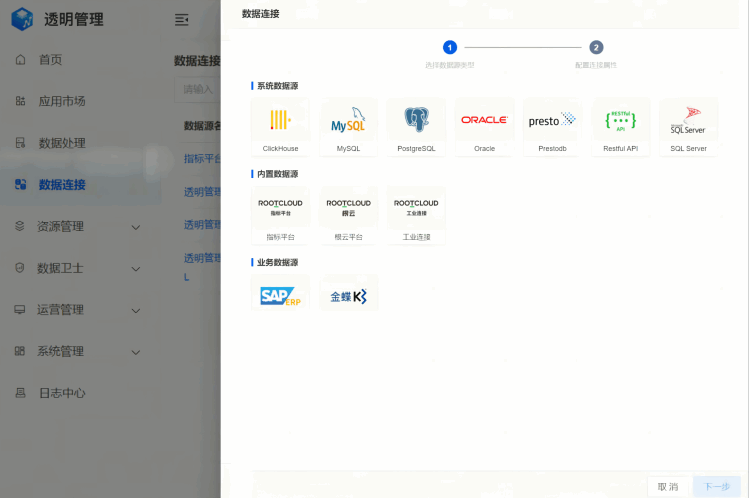The width and height of the screenshot is (749, 498).
Task: Choose the 金蝶 K3 data source
Action: pos(348,296)
